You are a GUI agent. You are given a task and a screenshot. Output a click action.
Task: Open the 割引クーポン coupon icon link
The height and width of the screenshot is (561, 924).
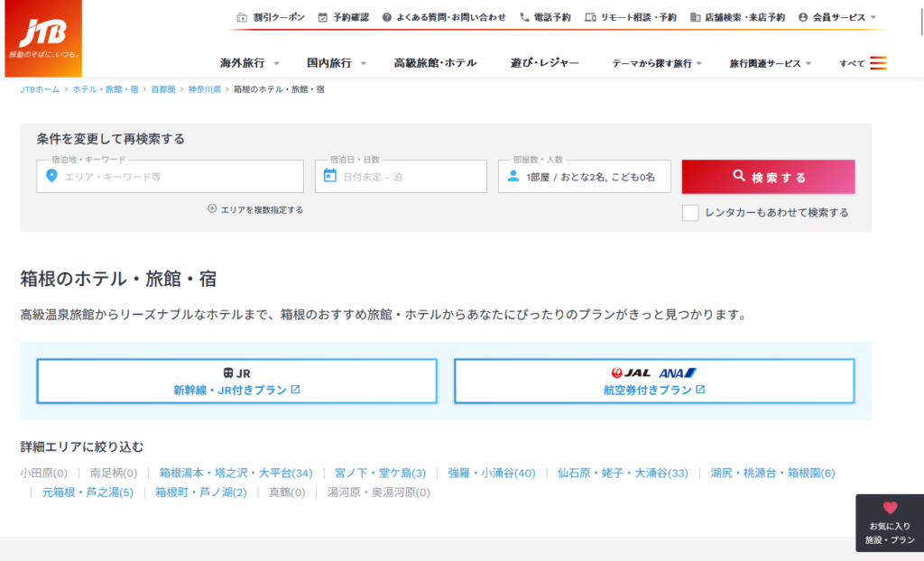click(242, 17)
